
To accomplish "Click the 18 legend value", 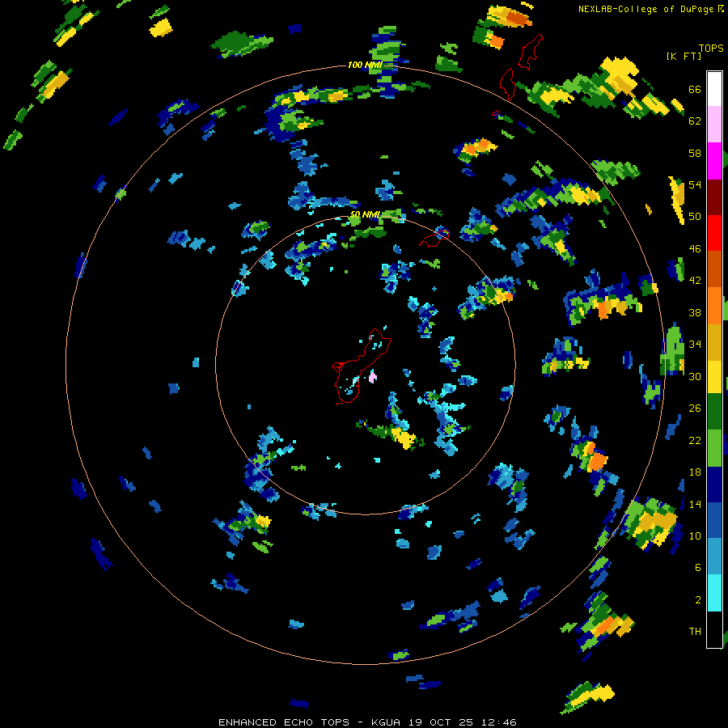I will (695, 472).
